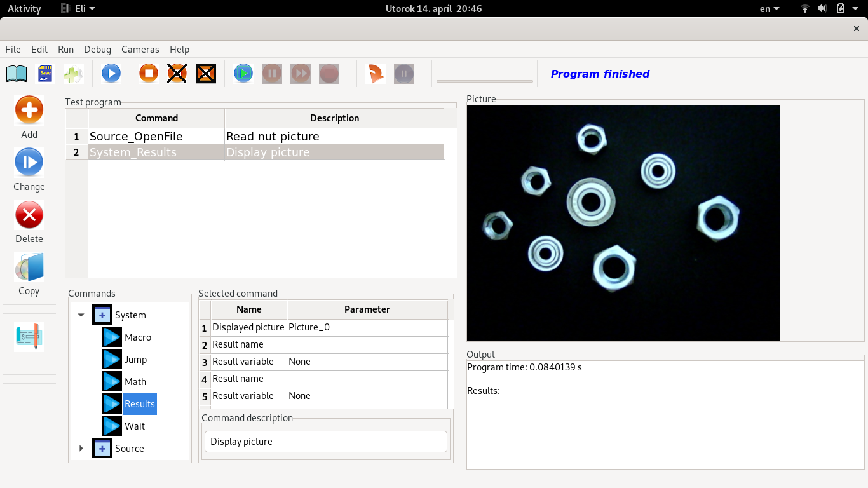
Task: Open the Debug menu
Action: (x=97, y=50)
